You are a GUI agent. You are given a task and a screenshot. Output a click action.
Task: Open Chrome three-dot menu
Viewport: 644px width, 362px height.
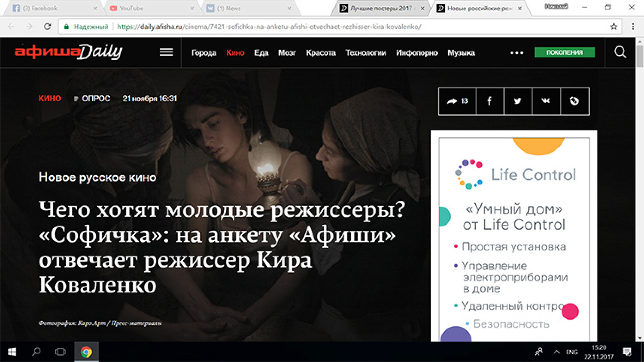(633, 27)
